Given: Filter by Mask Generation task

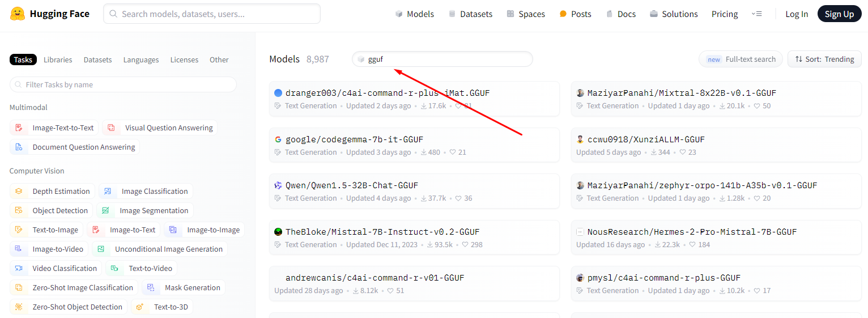Looking at the screenshot, I should click(184, 287).
